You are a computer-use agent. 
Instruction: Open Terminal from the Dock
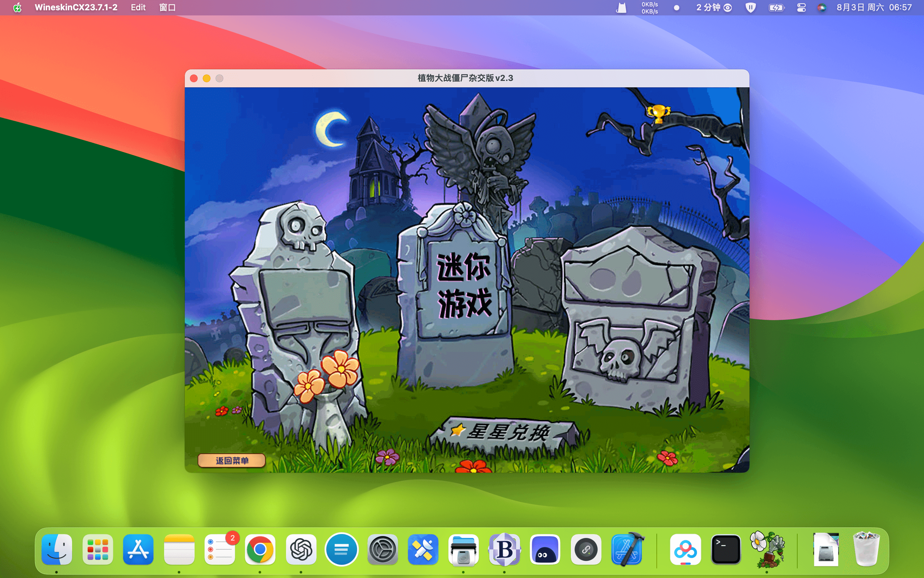(726, 549)
